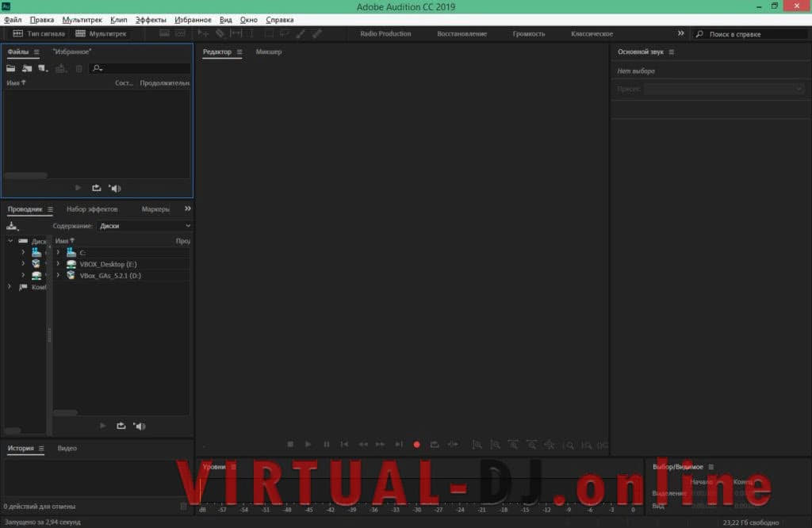Switch to the Микшер tab

click(x=269, y=52)
